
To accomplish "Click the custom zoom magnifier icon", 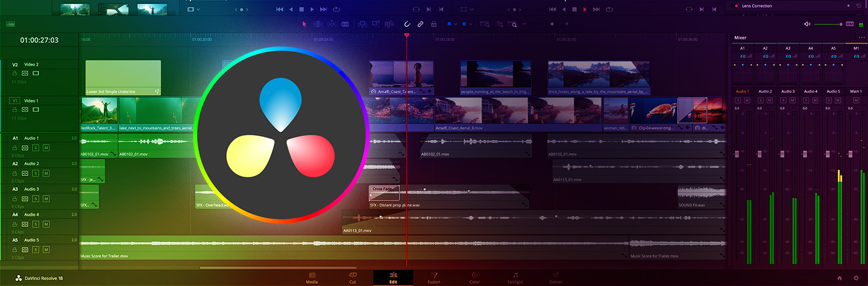I will tap(514, 25).
